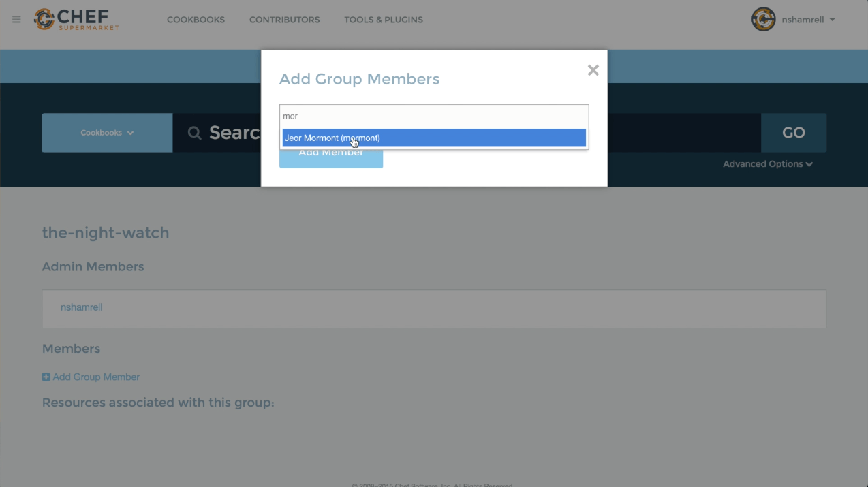Click the plus icon beside Add Group Member
This screenshot has width=868, height=487.
[x=46, y=376]
